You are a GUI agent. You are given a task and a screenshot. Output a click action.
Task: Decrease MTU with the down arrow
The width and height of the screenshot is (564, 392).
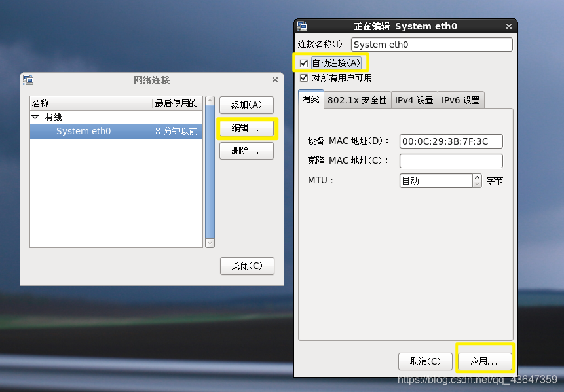click(478, 184)
